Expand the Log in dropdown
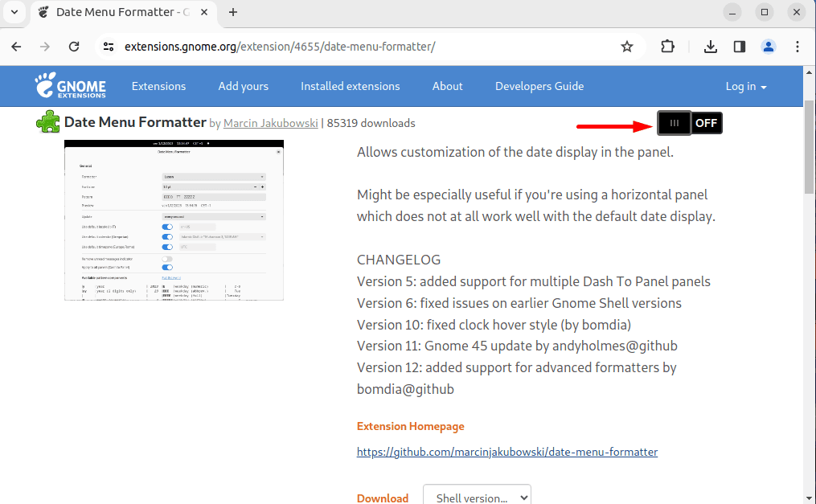 pos(746,86)
